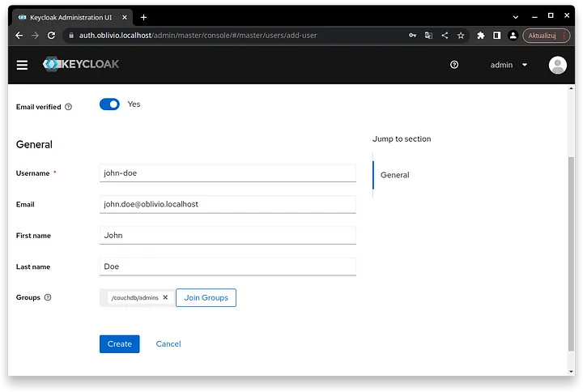This screenshot has width=583, height=392.
Task: Click the browser address bar URL
Action: point(198,36)
